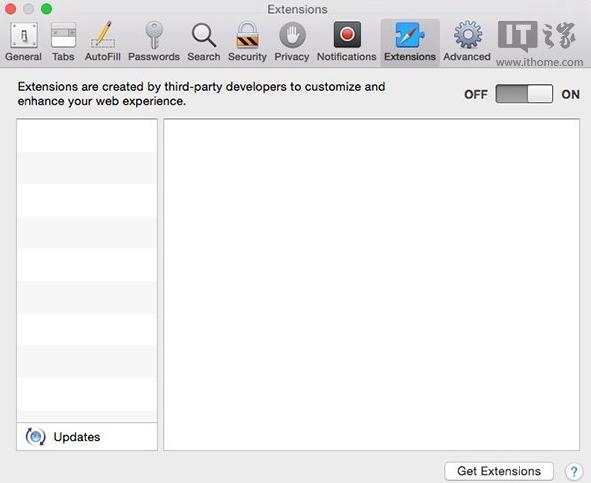Click the green zoom window button
This screenshot has height=483, width=591.
coord(46,9)
